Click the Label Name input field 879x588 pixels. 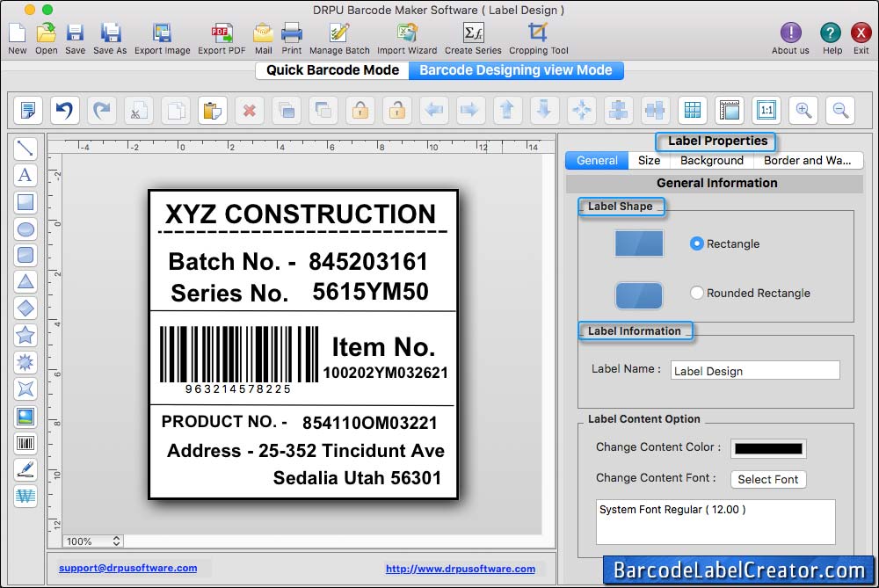click(x=755, y=371)
